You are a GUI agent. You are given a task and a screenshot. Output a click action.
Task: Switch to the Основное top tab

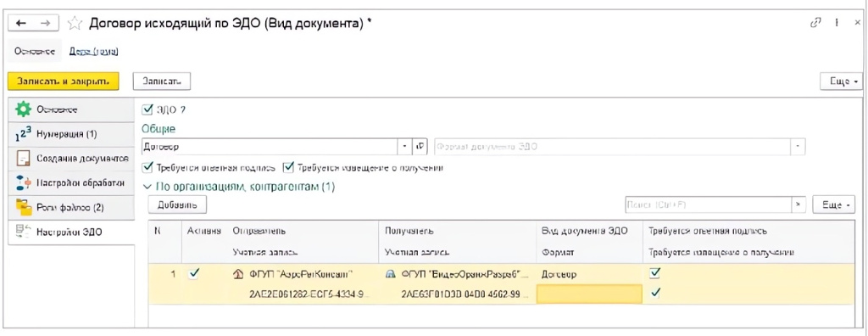pos(35,52)
